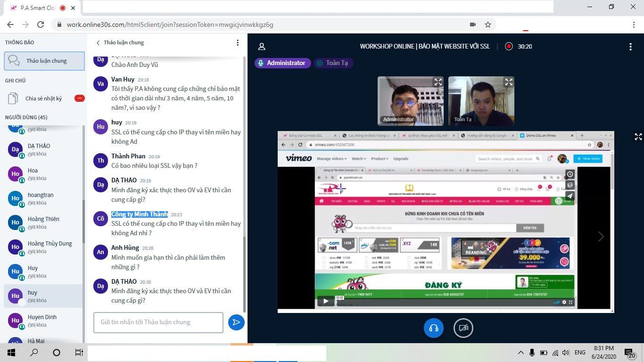Open Windows notification center

(630, 353)
